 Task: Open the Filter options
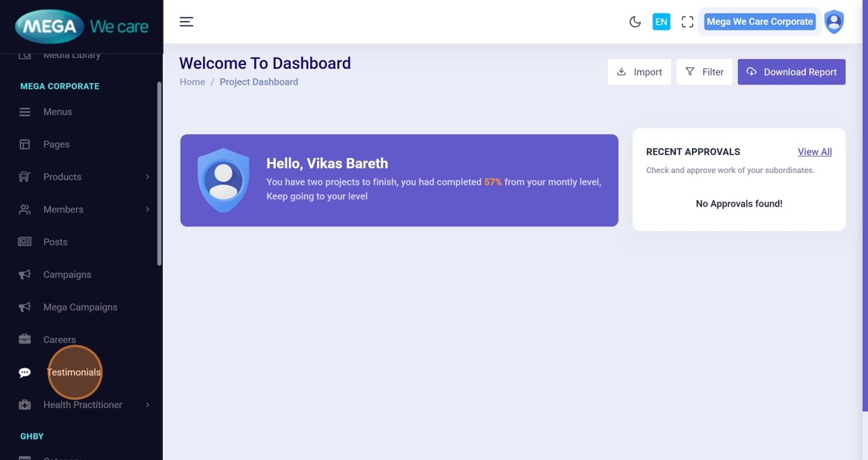click(704, 72)
